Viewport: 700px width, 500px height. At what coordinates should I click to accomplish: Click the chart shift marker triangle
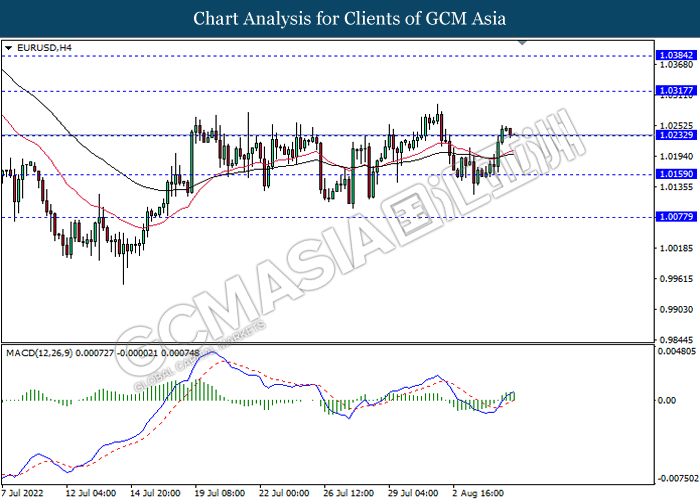[522, 43]
